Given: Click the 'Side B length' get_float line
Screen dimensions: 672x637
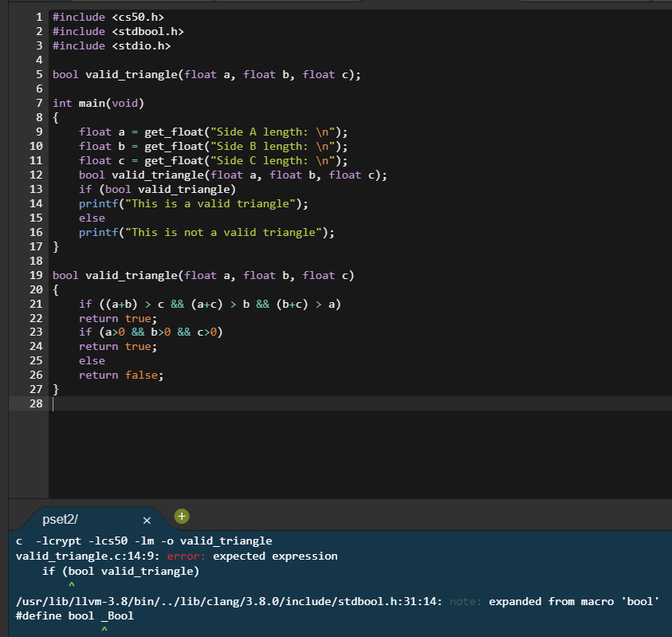Looking at the screenshot, I should click(213, 146).
